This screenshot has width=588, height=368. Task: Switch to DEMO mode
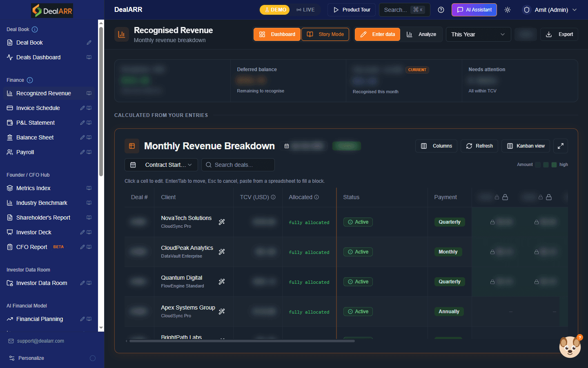[274, 10]
